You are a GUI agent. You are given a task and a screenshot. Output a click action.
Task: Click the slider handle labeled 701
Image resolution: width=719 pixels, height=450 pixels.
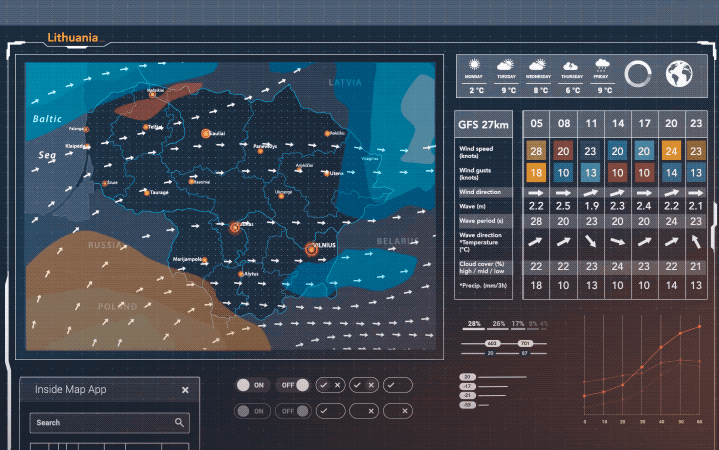pyautogui.click(x=525, y=343)
